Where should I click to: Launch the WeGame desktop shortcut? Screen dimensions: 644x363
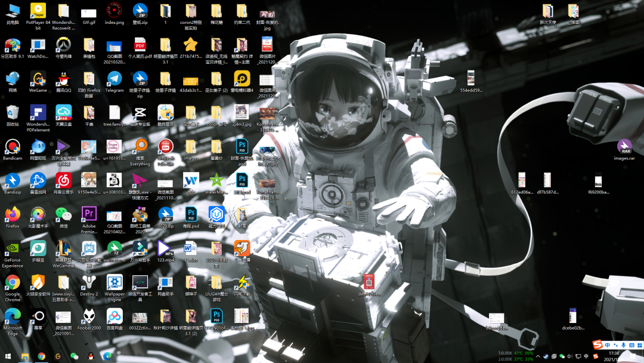pyautogui.click(x=38, y=81)
